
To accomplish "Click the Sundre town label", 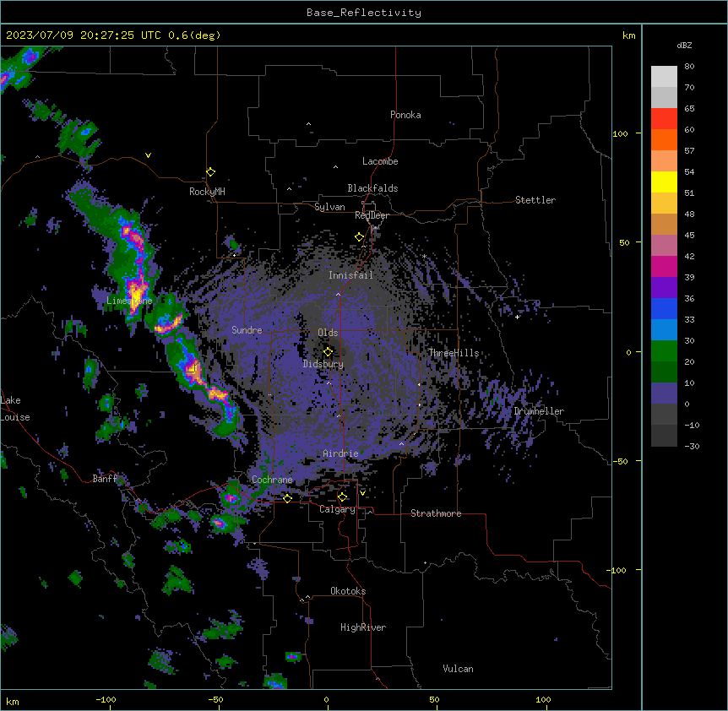I will [247, 330].
